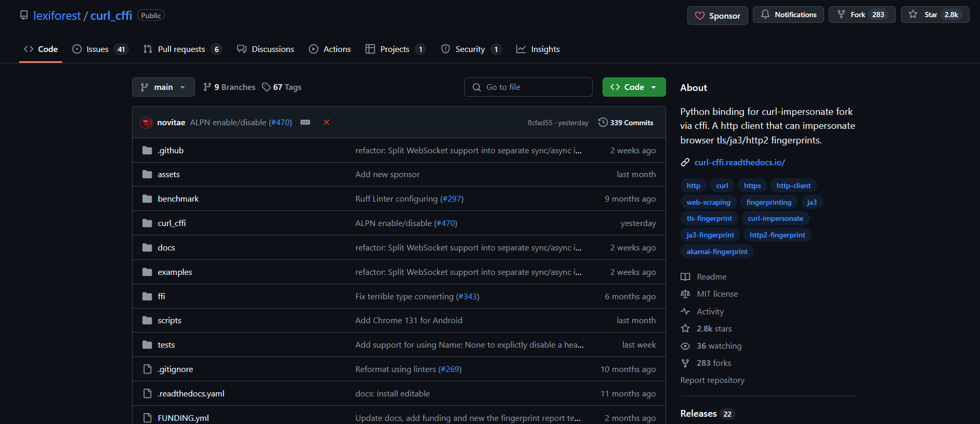Image resolution: width=980 pixels, height=424 pixels.
Task: Open the MIT license link
Action: 717,294
